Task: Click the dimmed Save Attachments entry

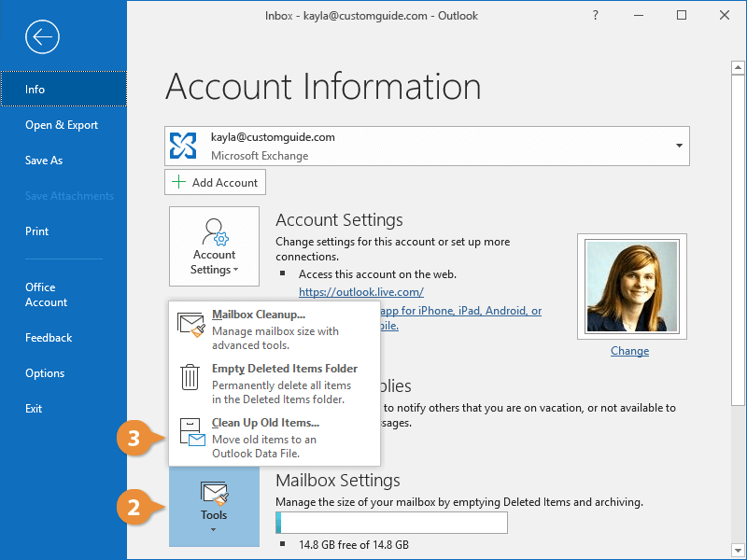Action: pos(69,196)
